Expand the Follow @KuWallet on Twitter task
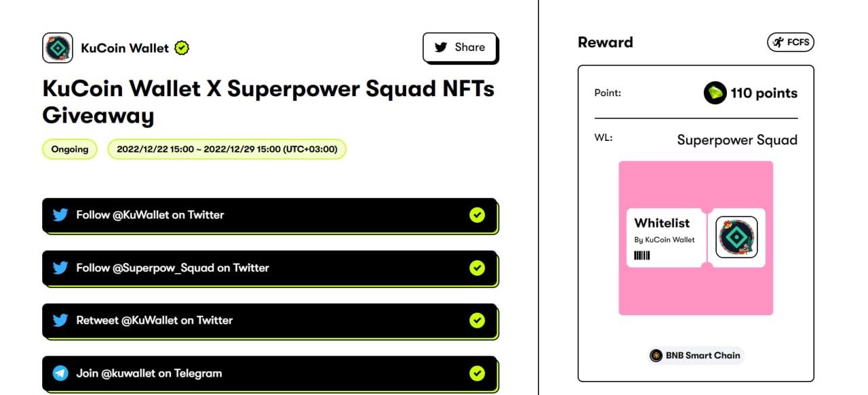 271,215
